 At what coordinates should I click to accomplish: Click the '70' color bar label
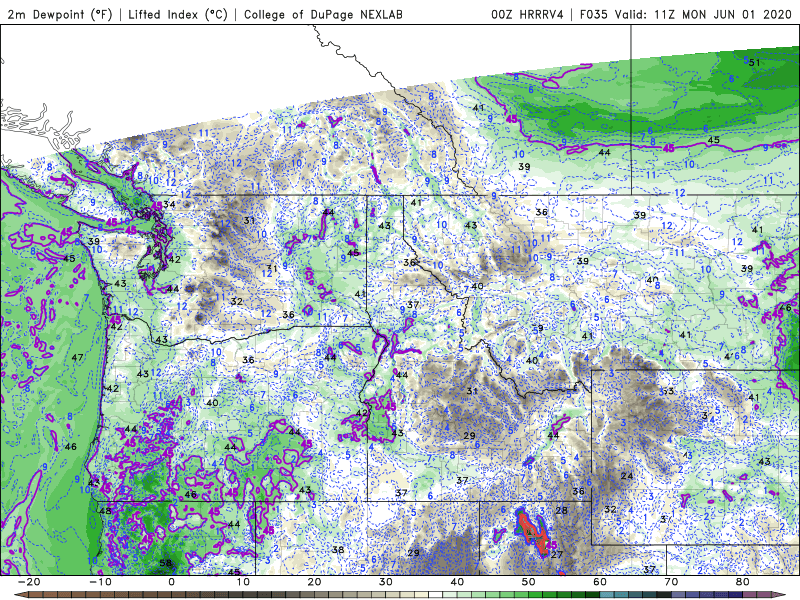(671, 582)
